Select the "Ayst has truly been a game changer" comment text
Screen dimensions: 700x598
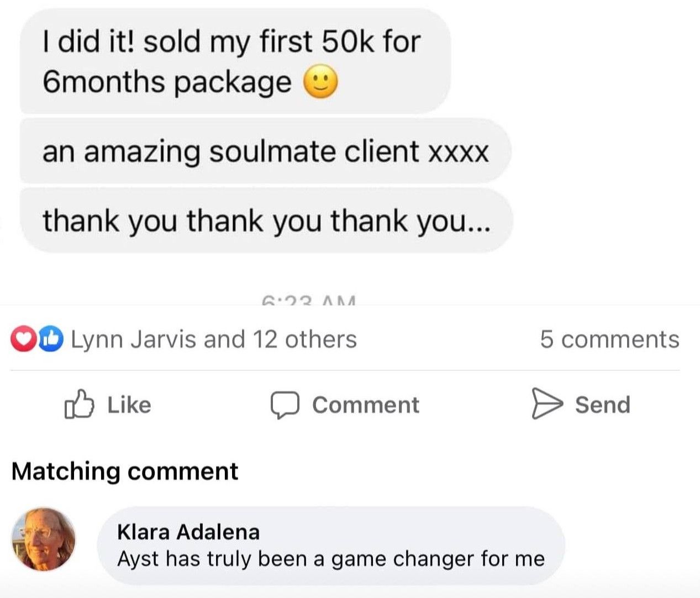[330, 559]
